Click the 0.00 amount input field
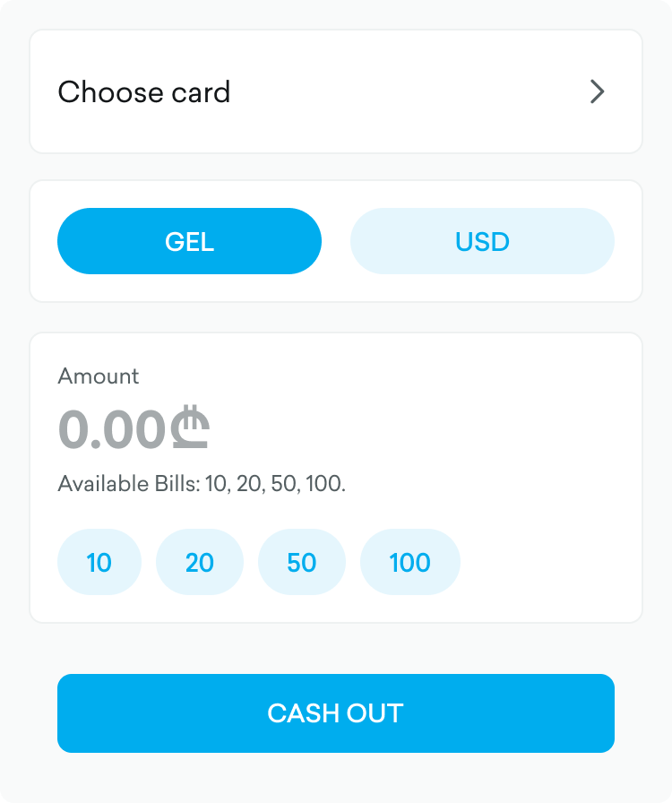 113,430
